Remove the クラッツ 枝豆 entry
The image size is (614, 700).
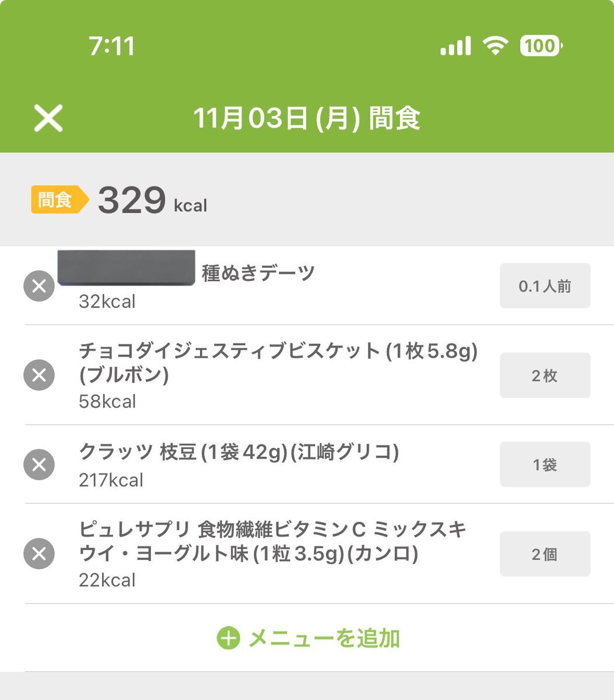coord(39,465)
